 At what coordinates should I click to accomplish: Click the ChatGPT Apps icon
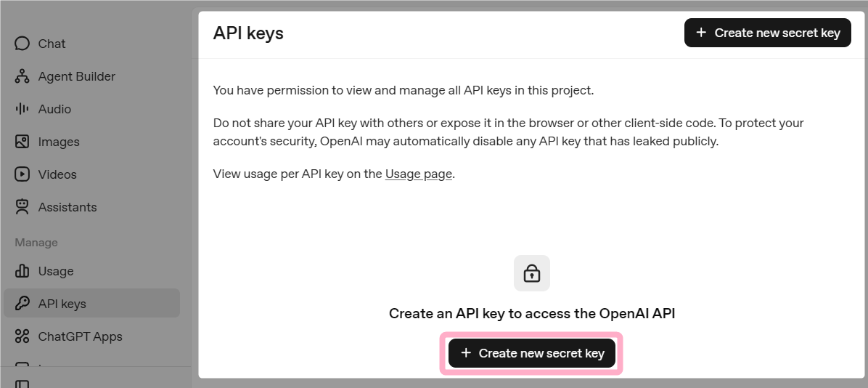coord(22,336)
